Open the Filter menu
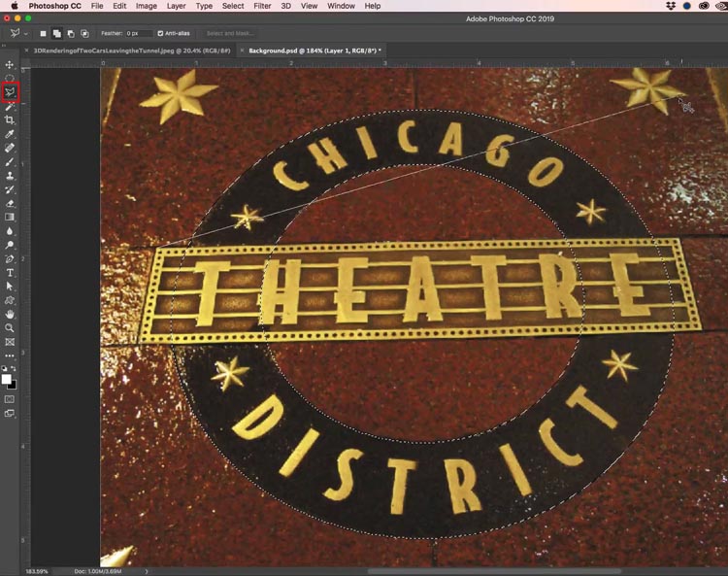 [x=262, y=6]
